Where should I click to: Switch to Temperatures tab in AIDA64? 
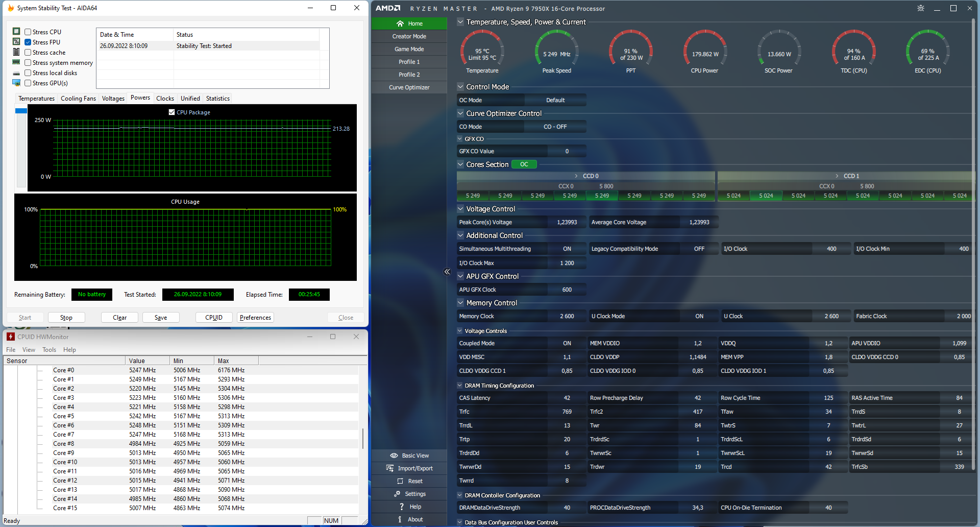point(36,99)
